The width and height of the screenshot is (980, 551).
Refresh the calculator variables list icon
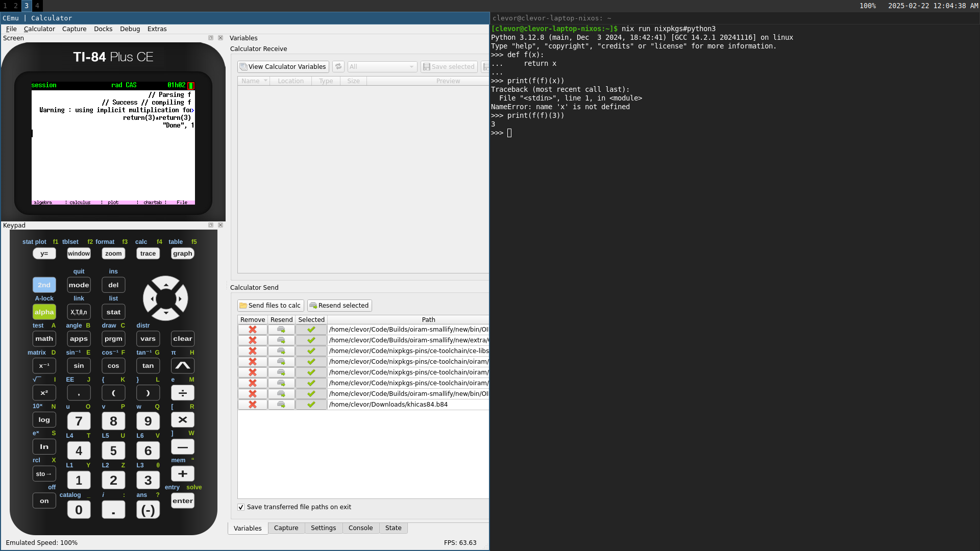[338, 67]
